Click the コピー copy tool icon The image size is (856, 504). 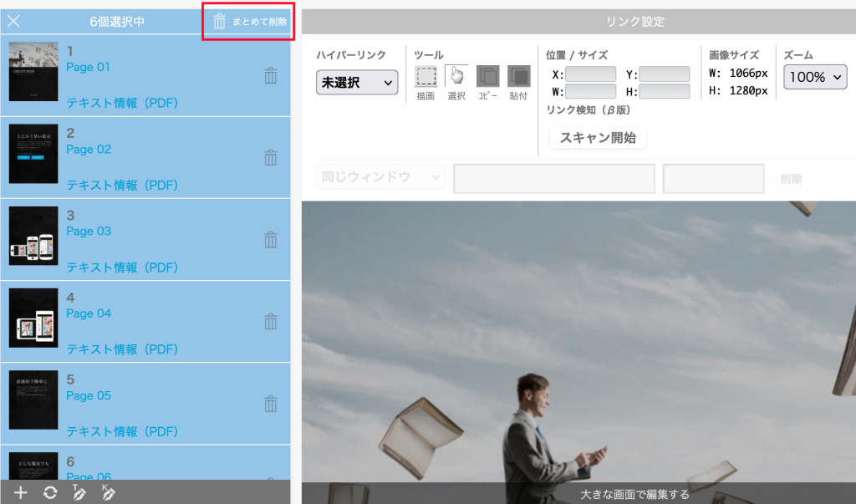point(487,77)
